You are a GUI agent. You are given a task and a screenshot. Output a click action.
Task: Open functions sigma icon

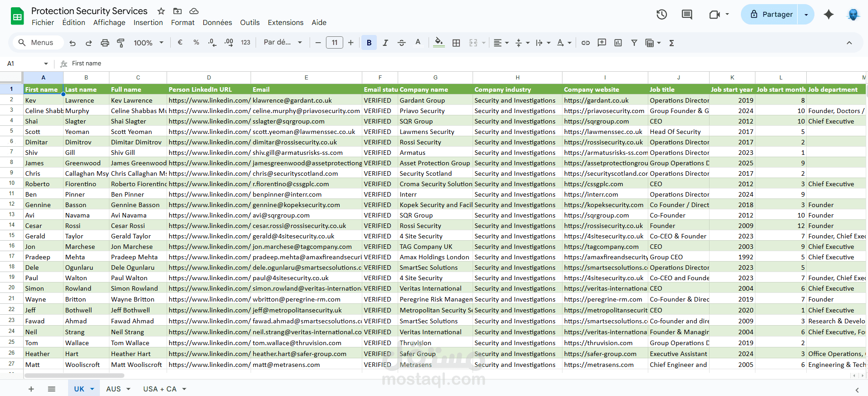pos(671,43)
